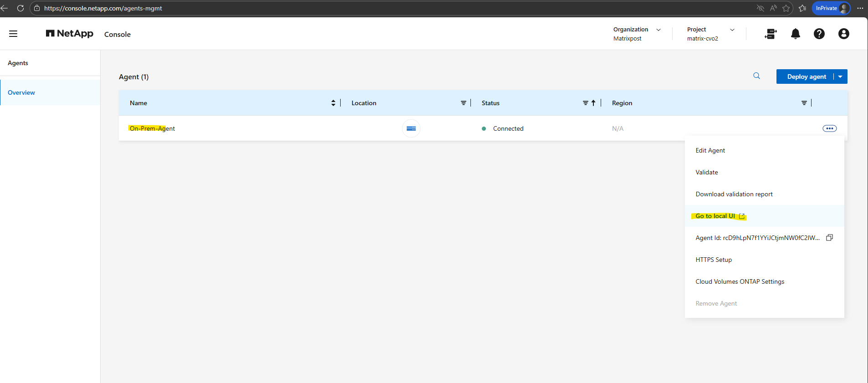Open the Status column filter
The image size is (868, 383).
tap(585, 103)
